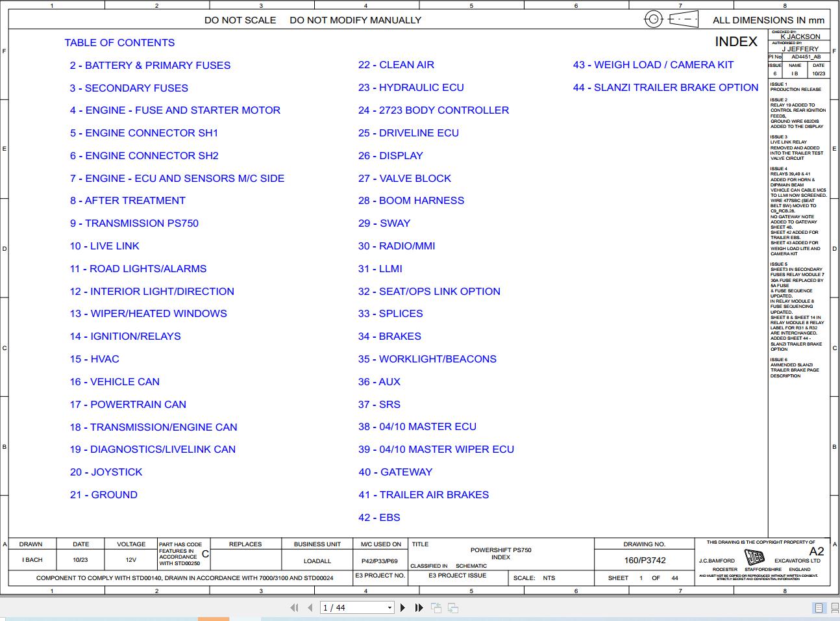Viewport: 840px width, 621px height.
Task: Open 28 - Boom Harness sheet
Action: 411,201
